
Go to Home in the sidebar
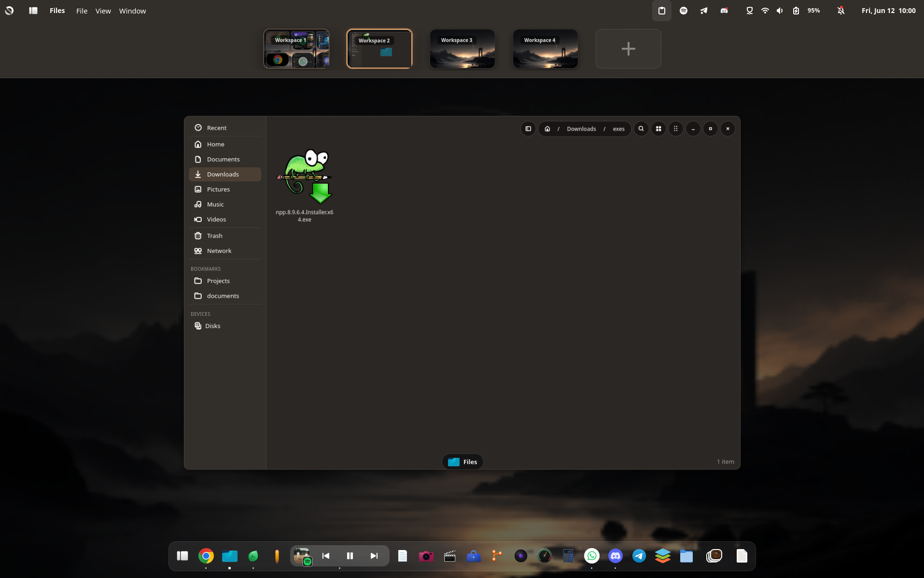pyautogui.click(x=225, y=144)
